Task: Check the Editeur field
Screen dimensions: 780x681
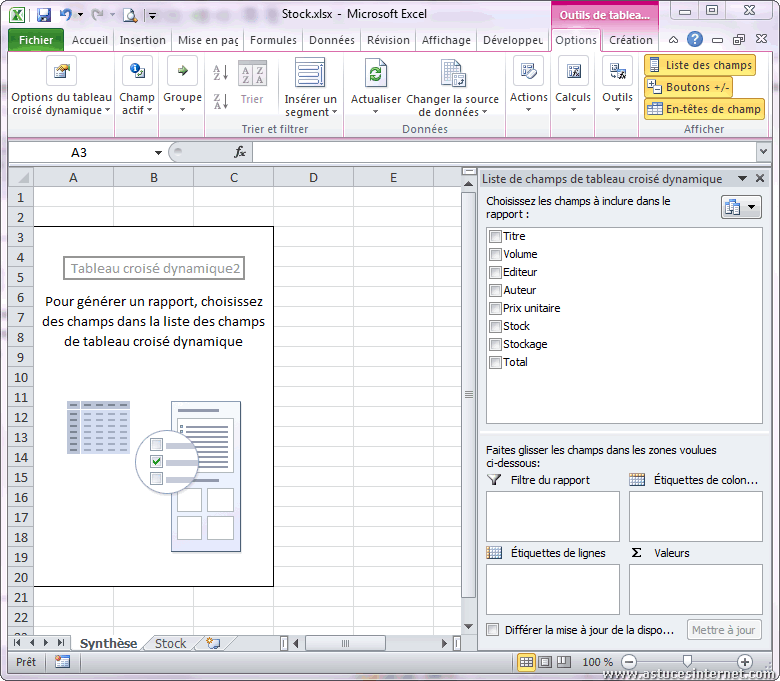Action: (495, 272)
